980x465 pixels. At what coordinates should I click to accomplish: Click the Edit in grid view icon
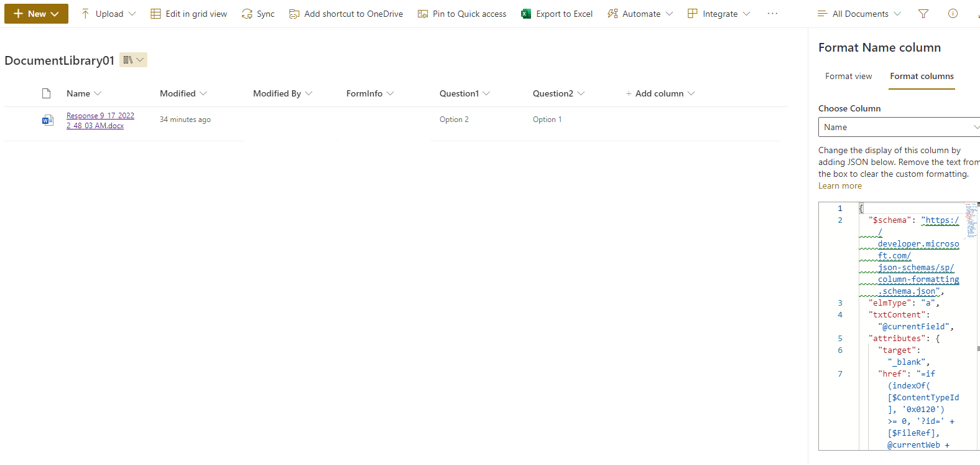[155, 14]
